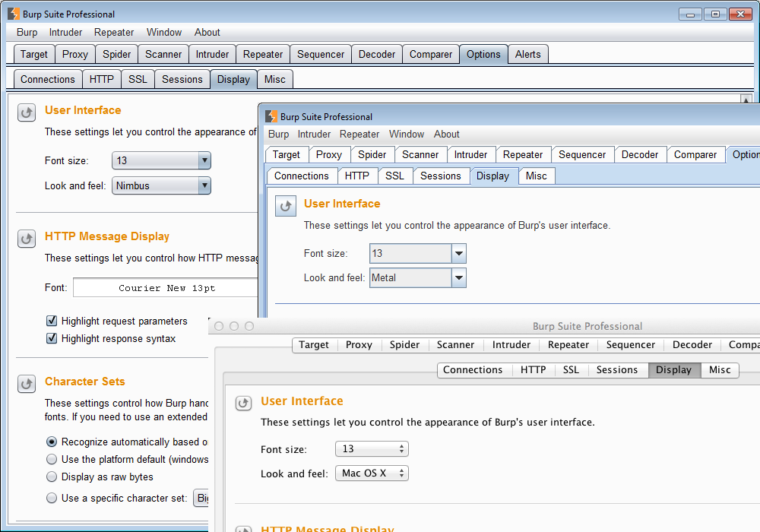Viewport: 760px width, 532px height.
Task: Toggle Highlight request parameters checkbox
Action: pos(52,321)
